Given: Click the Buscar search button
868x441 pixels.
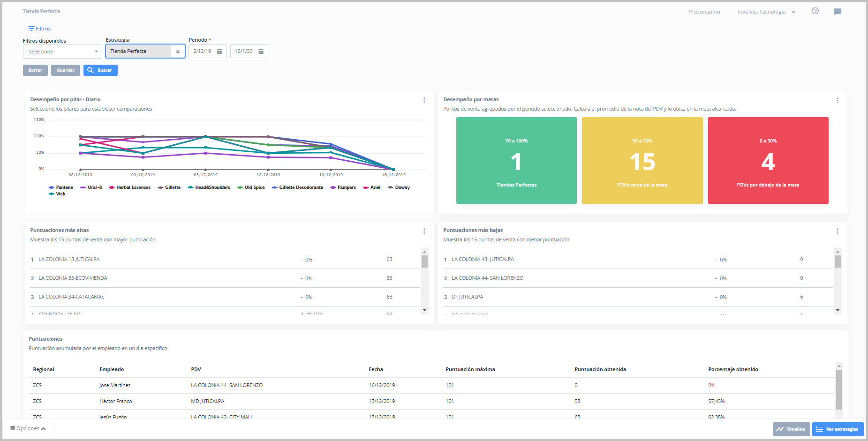Looking at the screenshot, I should pyautogui.click(x=100, y=70).
